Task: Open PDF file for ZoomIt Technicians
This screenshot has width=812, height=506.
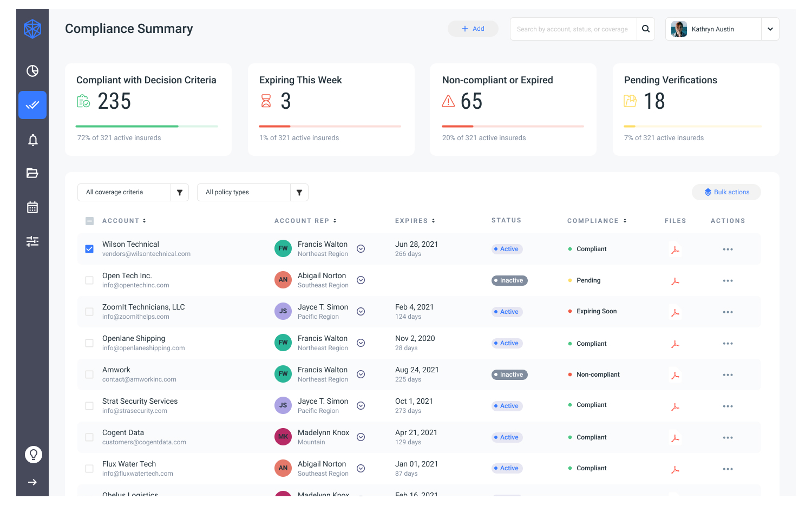Action: [x=675, y=312]
